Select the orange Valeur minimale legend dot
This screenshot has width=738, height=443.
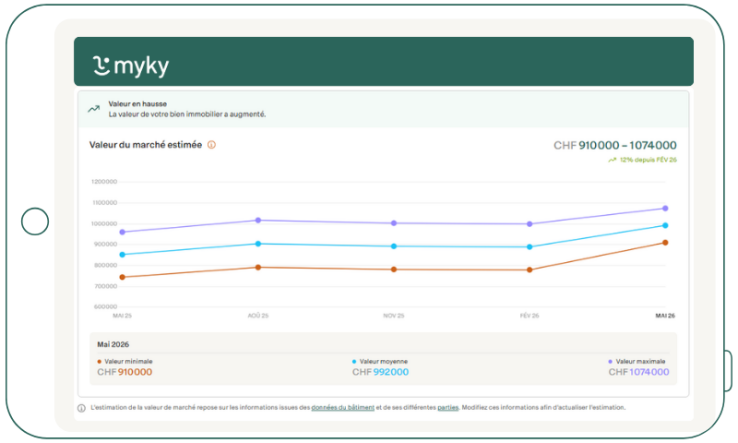tap(99, 362)
